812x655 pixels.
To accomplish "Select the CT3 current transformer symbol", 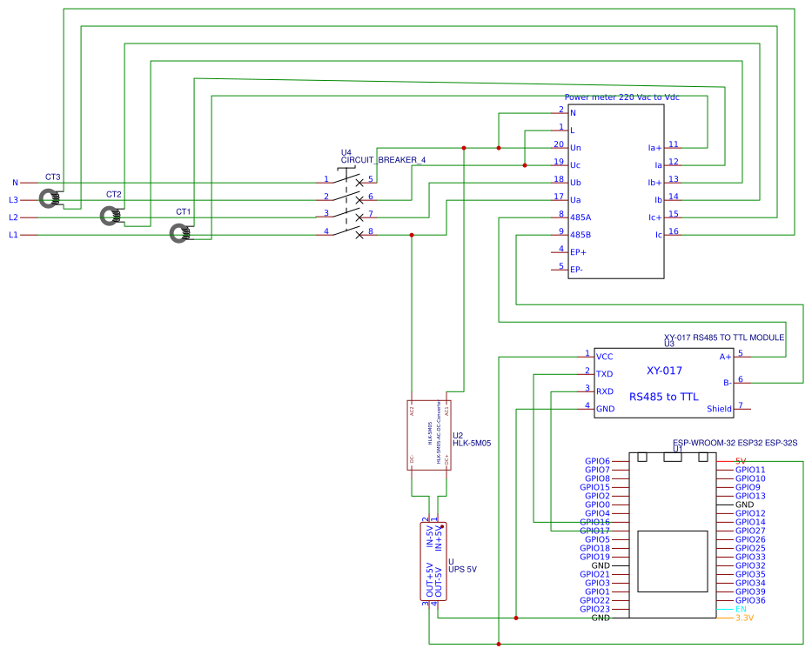I will [x=50, y=199].
